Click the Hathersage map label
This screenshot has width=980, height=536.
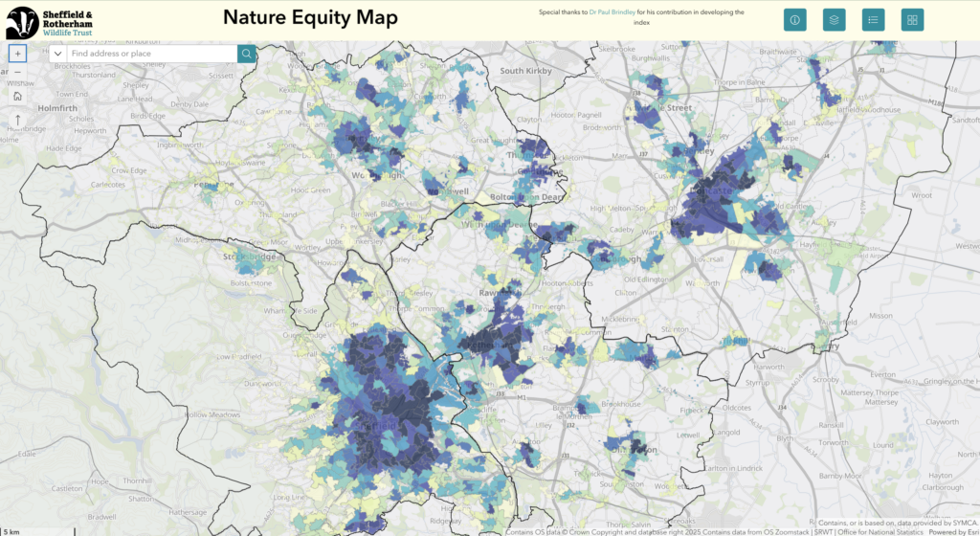pyautogui.click(x=188, y=512)
